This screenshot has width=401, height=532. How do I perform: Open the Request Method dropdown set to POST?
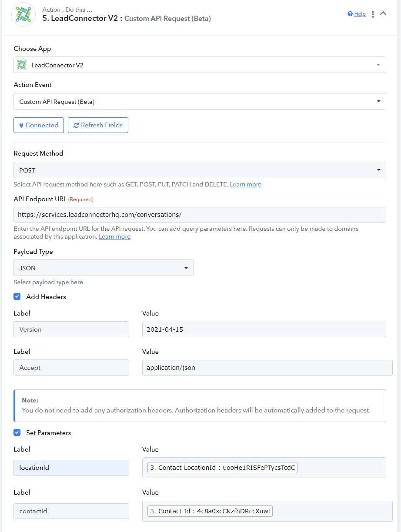pyautogui.click(x=200, y=170)
